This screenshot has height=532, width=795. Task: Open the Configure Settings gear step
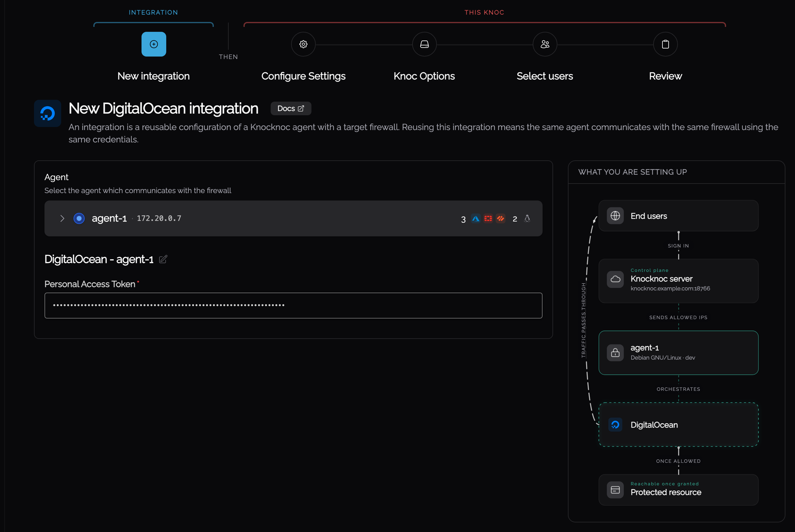click(x=303, y=44)
